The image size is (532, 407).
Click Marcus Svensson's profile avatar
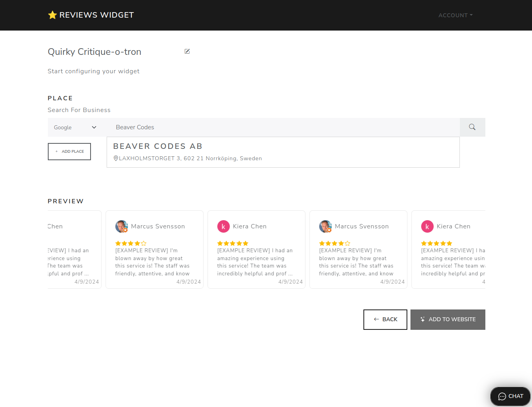(122, 226)
